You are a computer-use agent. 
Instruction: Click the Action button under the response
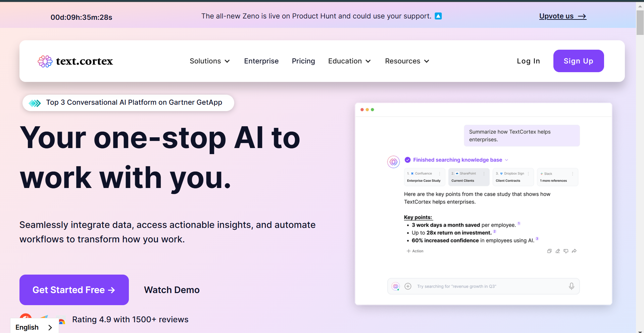415,251
